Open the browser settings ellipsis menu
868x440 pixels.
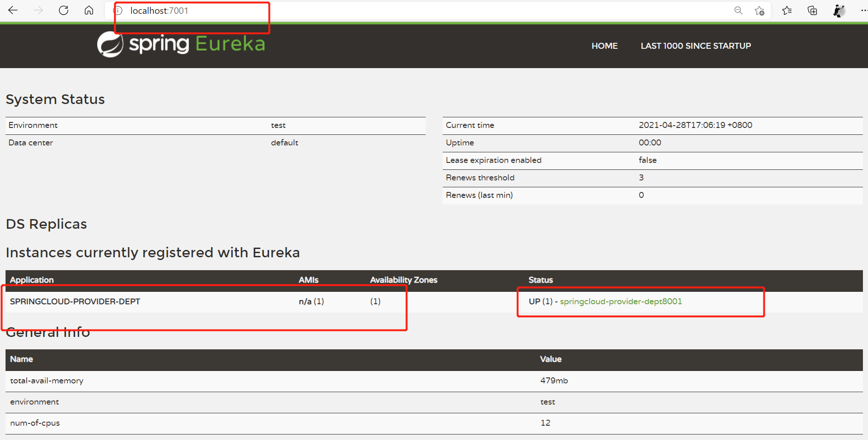click(x=864, y=11)
